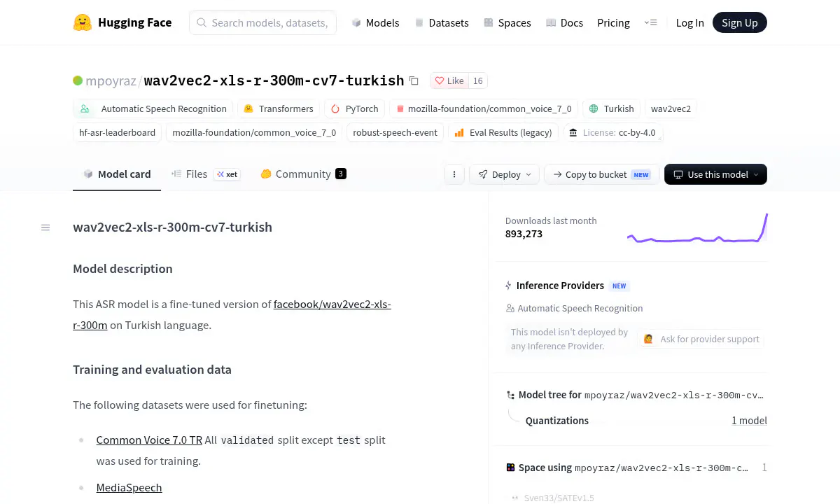Copy the model name to clipboard
Screen dimensions: 840x504
click(414, 80)
